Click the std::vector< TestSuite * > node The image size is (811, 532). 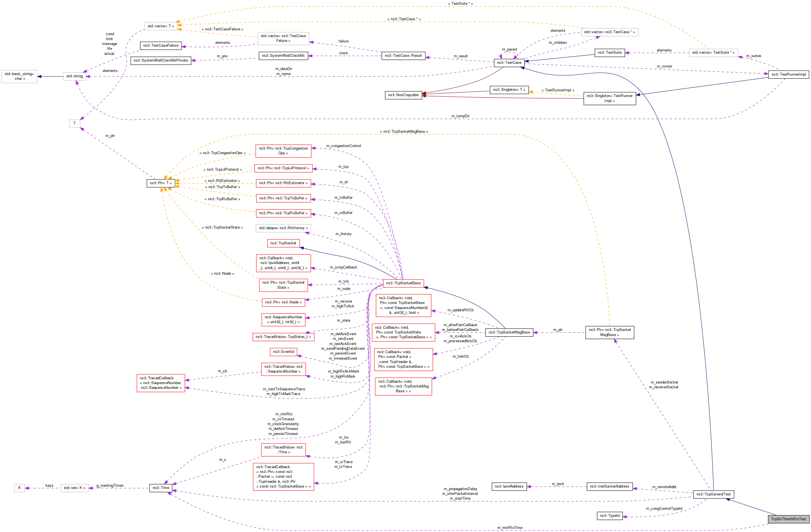[x=714, y=53]
